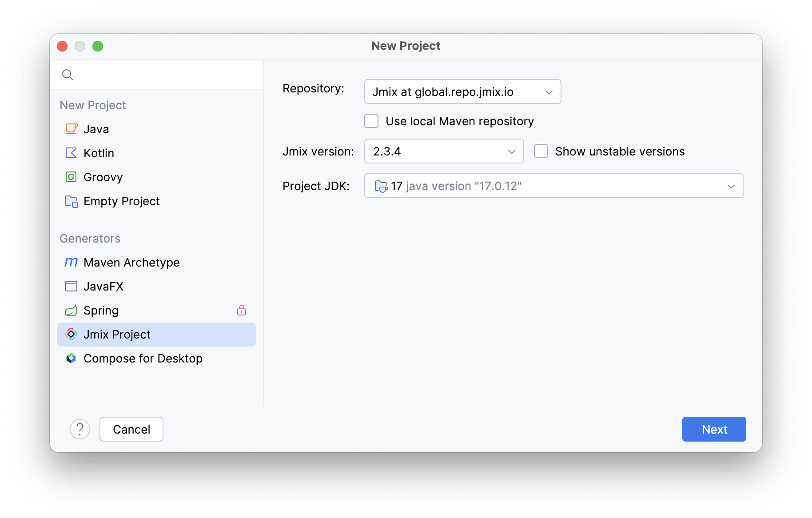Screen dimensions: 812x518
Task: Open the Project JDK selector
Action: point(553,186)
